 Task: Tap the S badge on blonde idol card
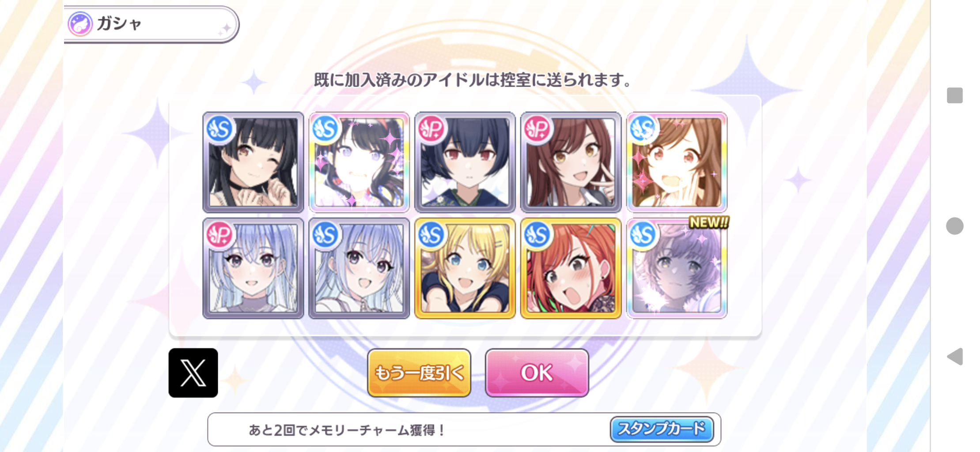pos(431,235)
